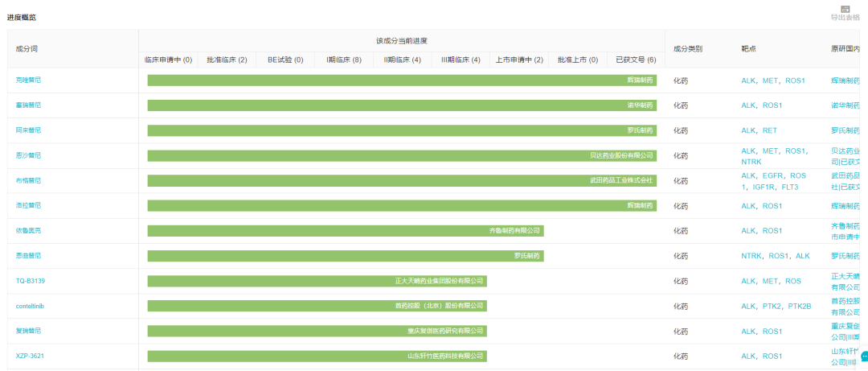
Task: Open the 依鲁奥克 ingredient link
Action: pyautogui.click(x=28, y=231)
